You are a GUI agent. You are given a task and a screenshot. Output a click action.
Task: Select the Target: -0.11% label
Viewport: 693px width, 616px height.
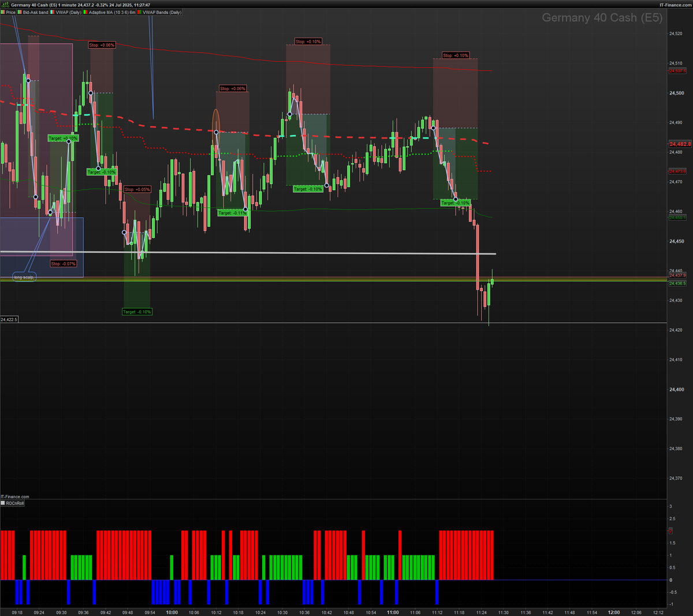pyautogui.click(x=233, y=213)
